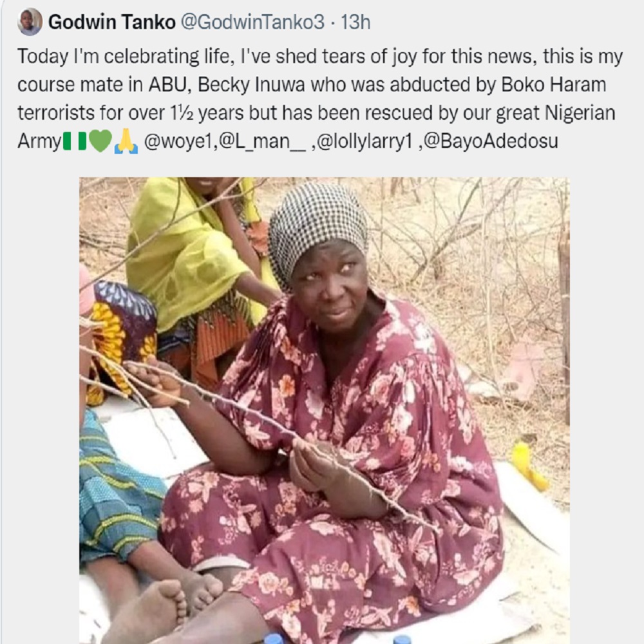Click the praying hands emoji

point(126,142)
